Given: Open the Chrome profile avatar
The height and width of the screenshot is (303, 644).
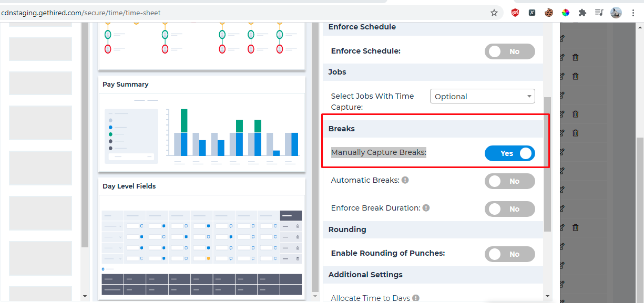Looking at the screenshot, I should coord(616,13).
